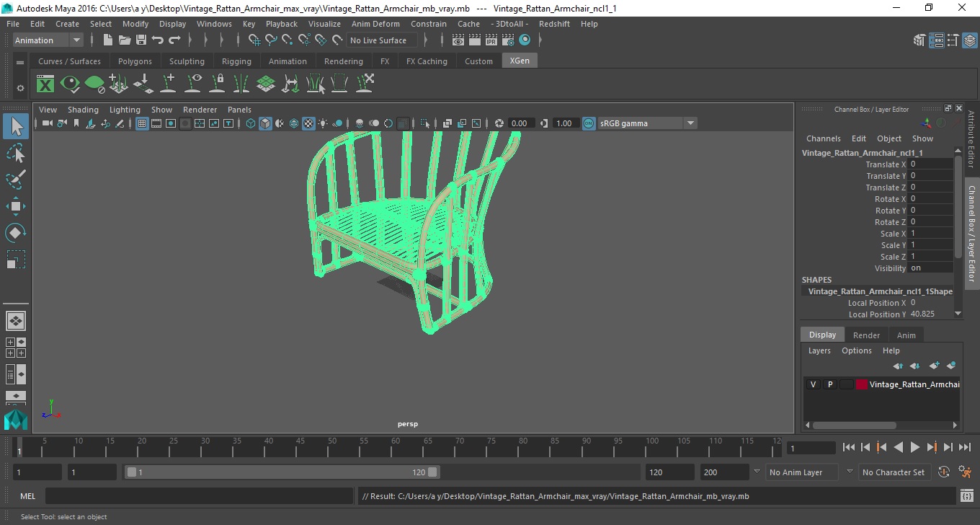Screen dimensions: 980x525
Task: Click the XGen guide lock icon
Action: (x=217, y=84)
